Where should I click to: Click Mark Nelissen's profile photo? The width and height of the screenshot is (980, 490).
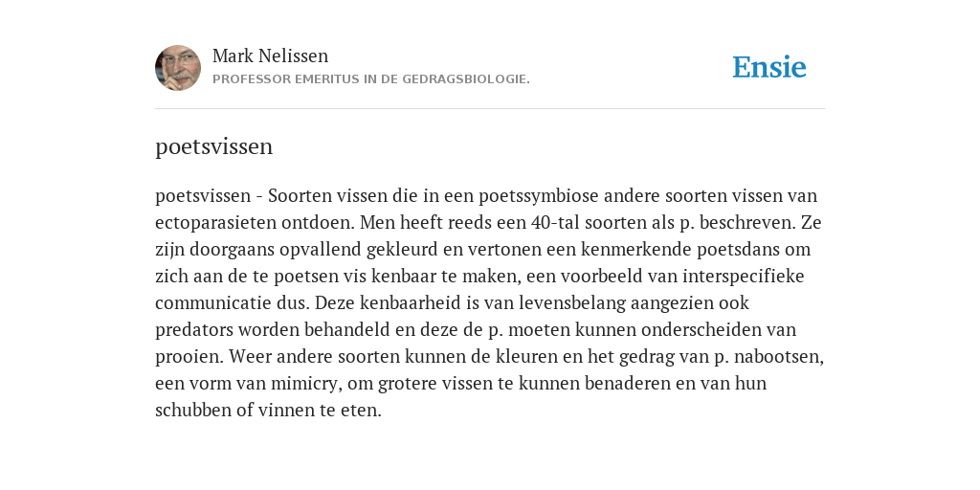[x=178, y=68]
